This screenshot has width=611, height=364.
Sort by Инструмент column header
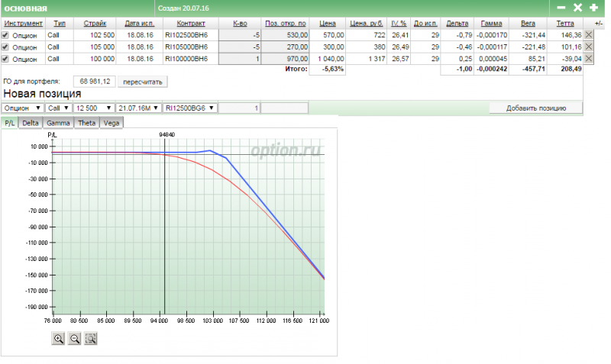tap(24, 24)
